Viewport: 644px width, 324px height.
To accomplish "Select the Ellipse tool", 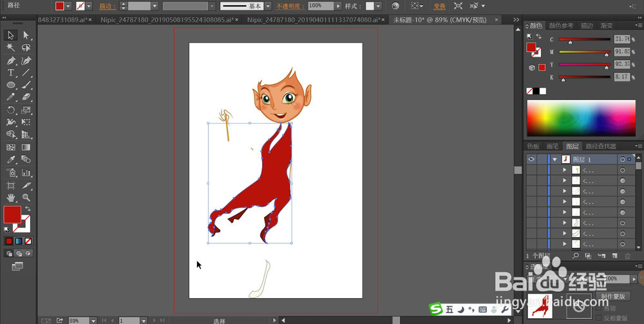I will (x=11, y=85).
